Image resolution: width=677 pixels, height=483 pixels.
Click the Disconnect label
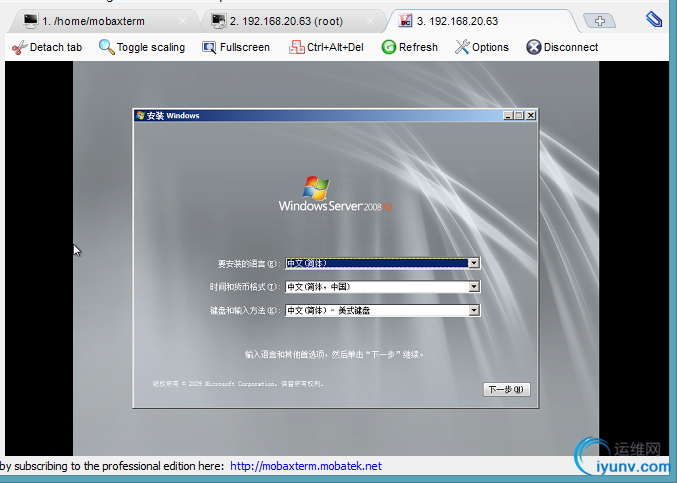tap(571, 47)
